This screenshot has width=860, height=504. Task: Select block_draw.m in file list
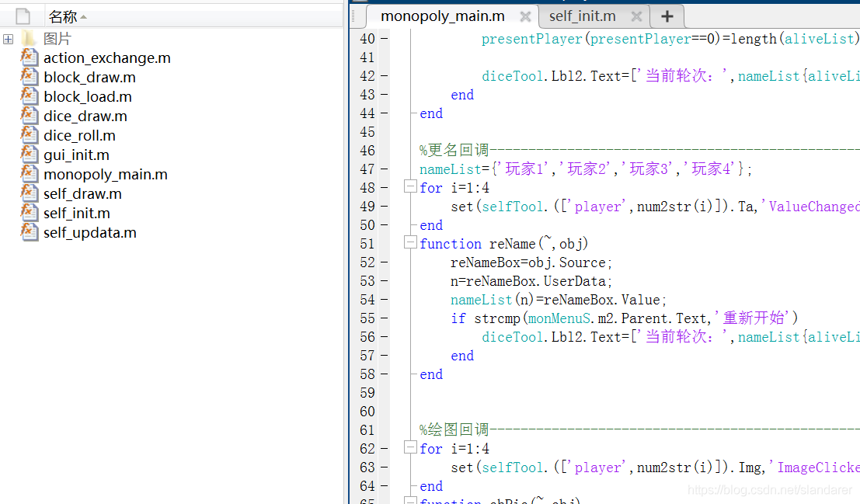coord(89,78)
